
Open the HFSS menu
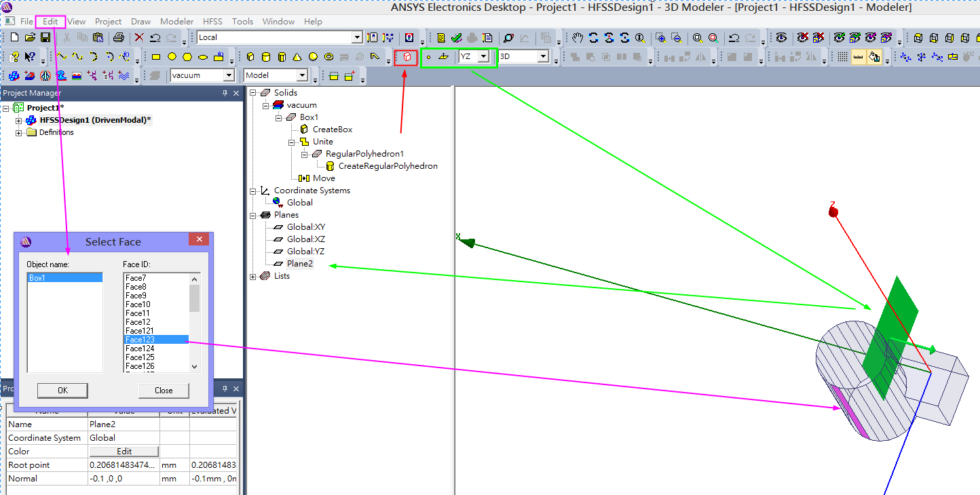(213, 22)
